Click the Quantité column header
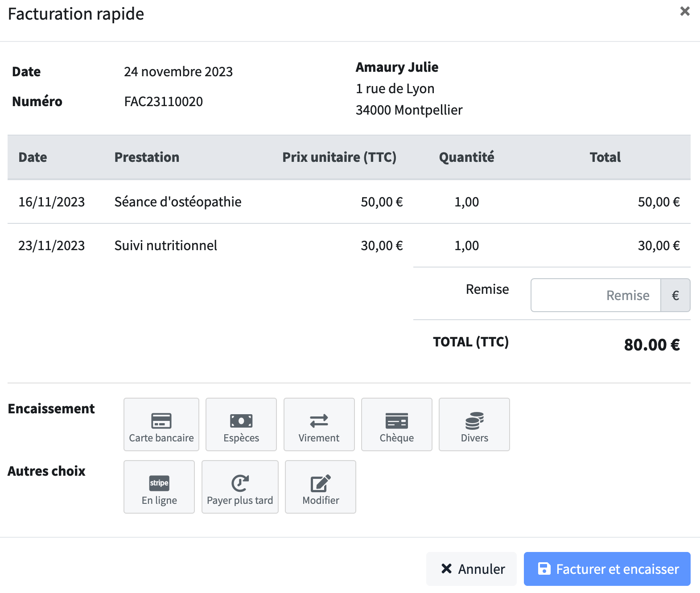Image resolution: width=700 pixels, height=593 pixels. 467,157
